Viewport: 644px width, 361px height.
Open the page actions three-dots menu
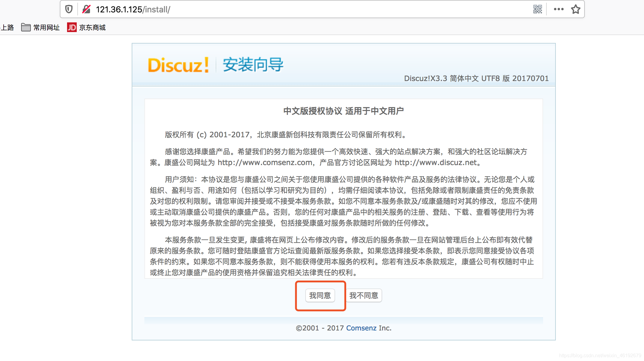(559, 9)
